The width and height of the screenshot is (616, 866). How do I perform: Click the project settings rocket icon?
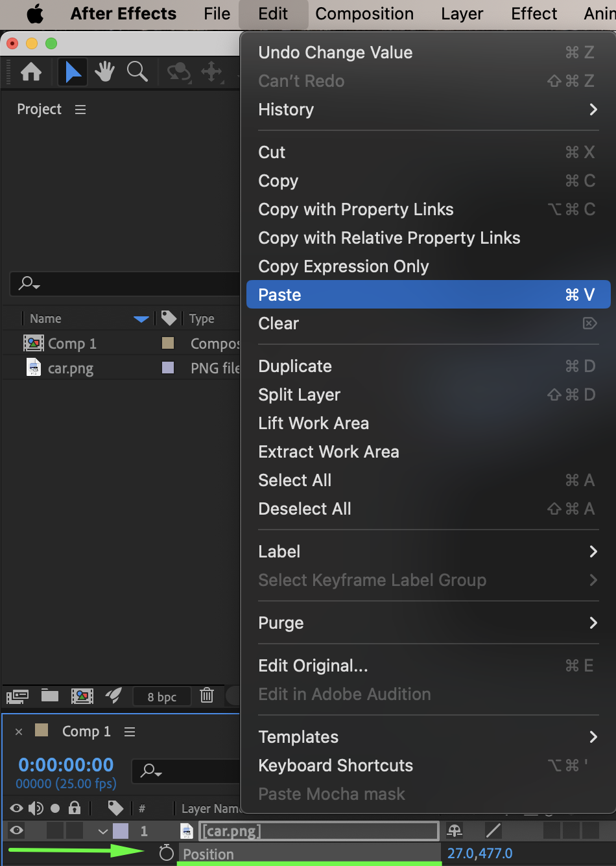(x=113, y=696)
